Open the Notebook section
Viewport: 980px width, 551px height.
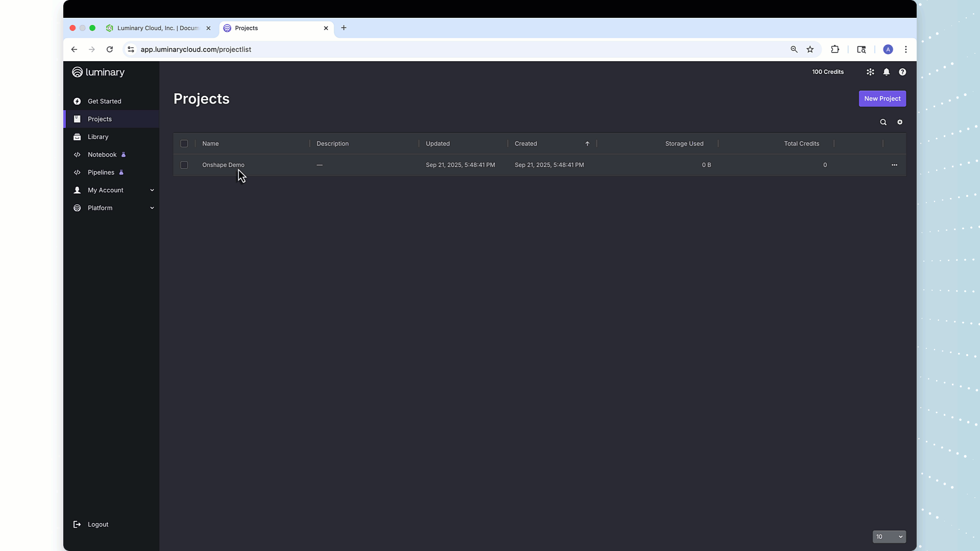pyautogui.click(x=101, y=155)
